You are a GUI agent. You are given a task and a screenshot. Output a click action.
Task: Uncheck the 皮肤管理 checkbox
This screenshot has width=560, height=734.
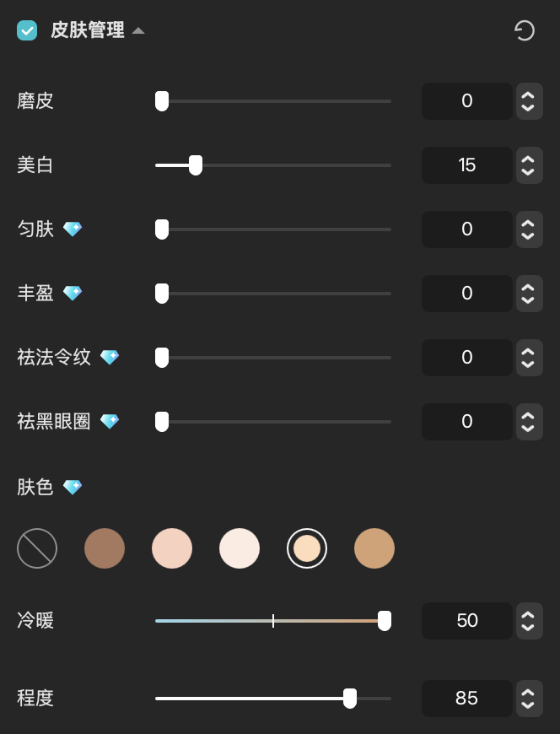[x=27, y=31]
